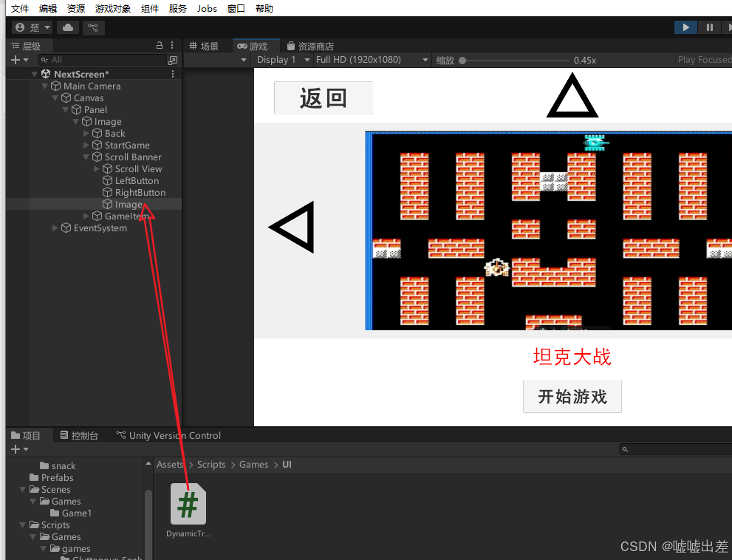
Task: Open the version control toolbar icon
Action: (93, 27)
